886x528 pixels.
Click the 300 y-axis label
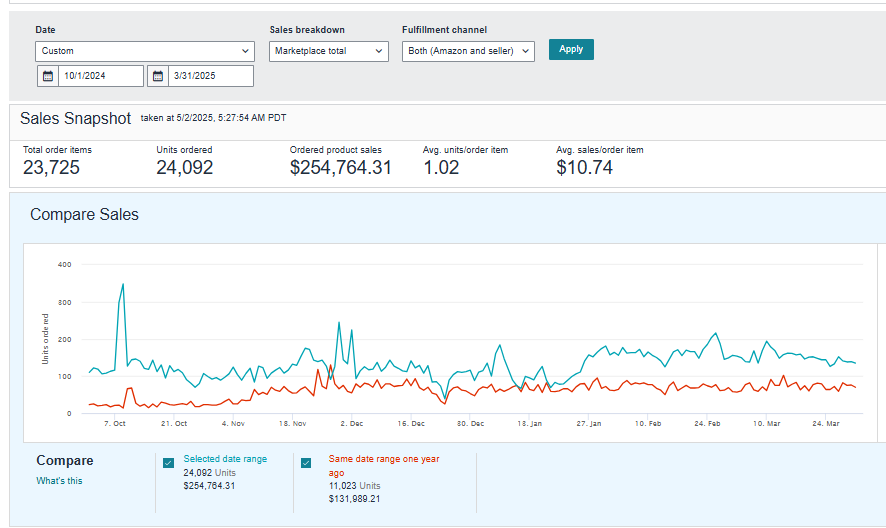tap(64, 302)
